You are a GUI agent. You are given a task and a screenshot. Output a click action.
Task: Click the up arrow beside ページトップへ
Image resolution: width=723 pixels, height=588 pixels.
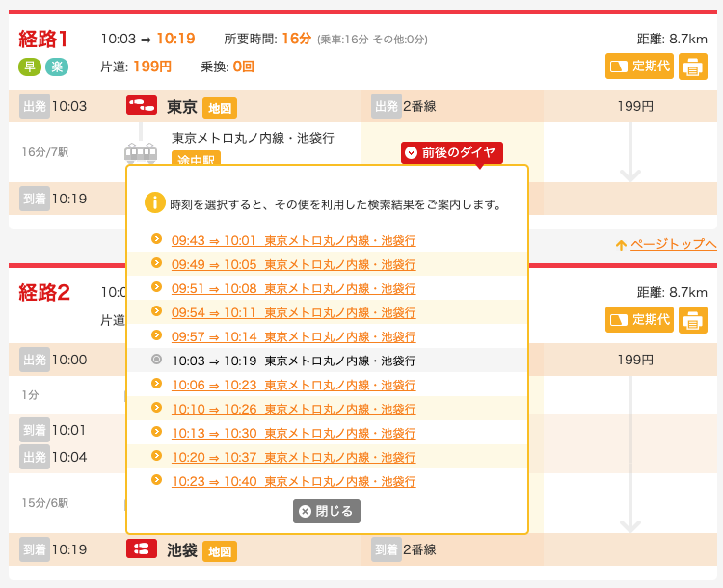[621, 245]
